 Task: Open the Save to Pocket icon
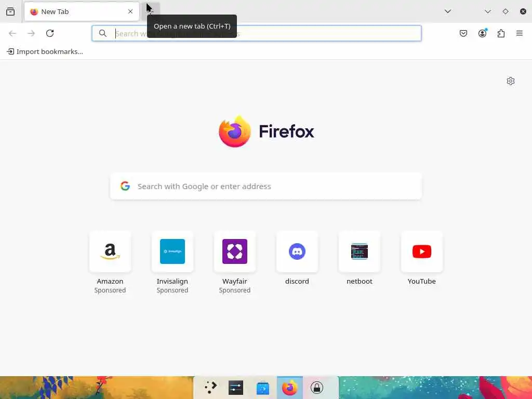tap(463, 33)
